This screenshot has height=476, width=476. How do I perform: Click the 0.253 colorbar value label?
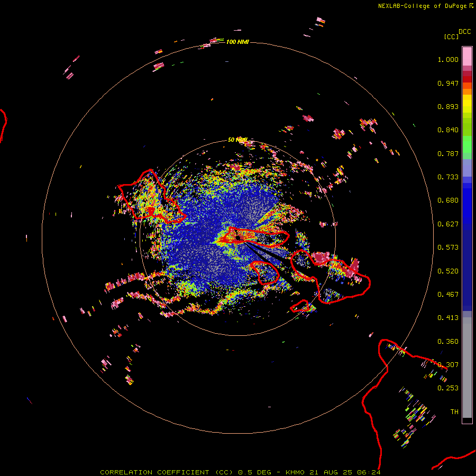tap(448, 388)
